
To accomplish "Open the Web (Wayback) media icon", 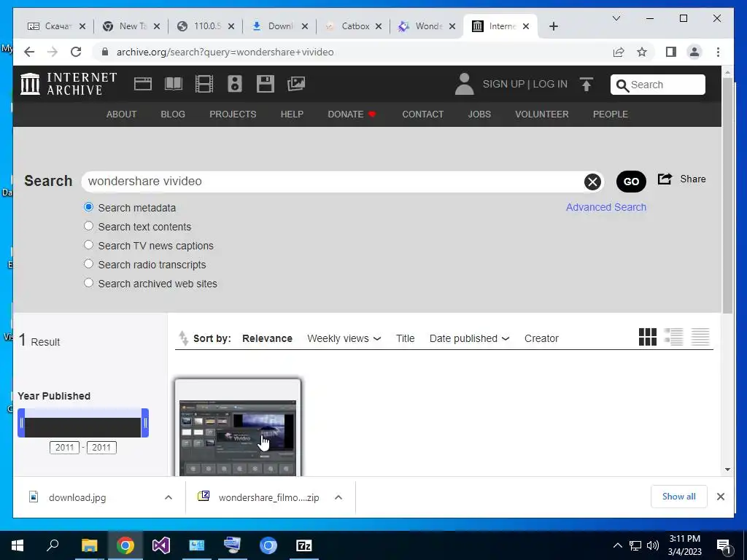I will (142, 84).
